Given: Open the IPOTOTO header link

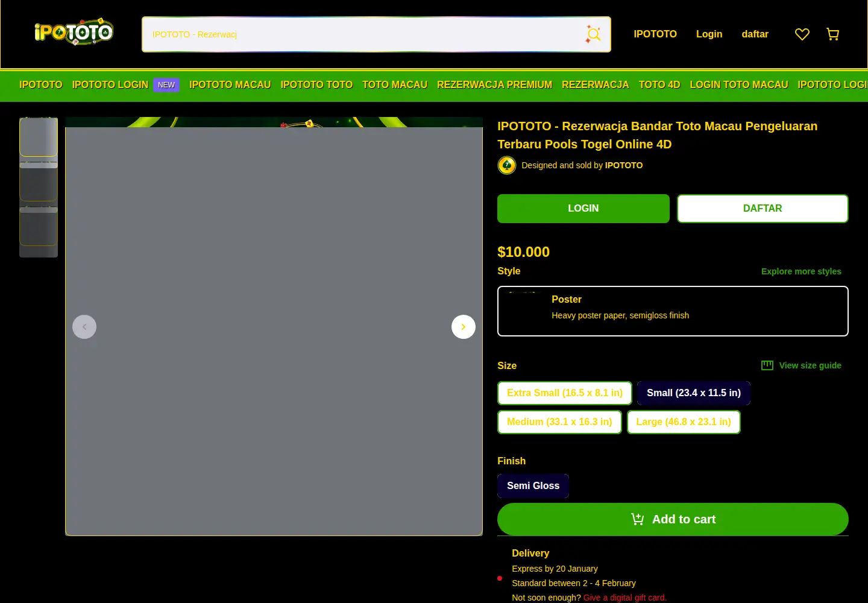Looking at the screenshot, I should click(x=655, y=34).
